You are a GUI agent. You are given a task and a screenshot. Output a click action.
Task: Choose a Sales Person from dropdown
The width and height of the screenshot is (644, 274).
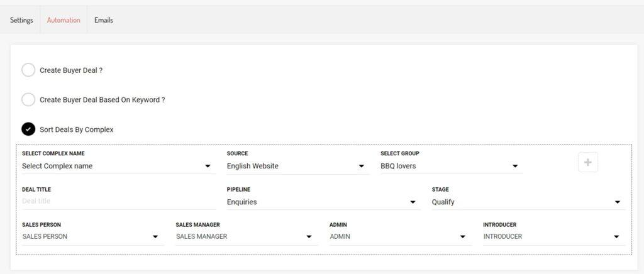pos(91,237)
